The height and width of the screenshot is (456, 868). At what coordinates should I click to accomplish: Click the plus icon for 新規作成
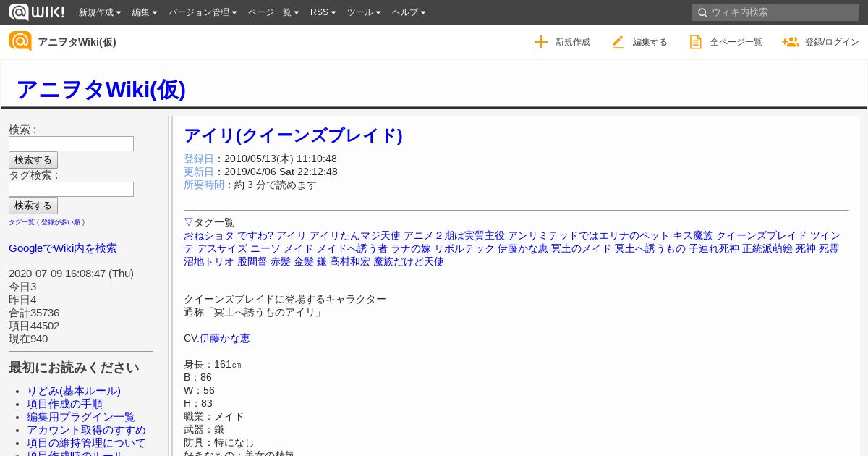541,42
